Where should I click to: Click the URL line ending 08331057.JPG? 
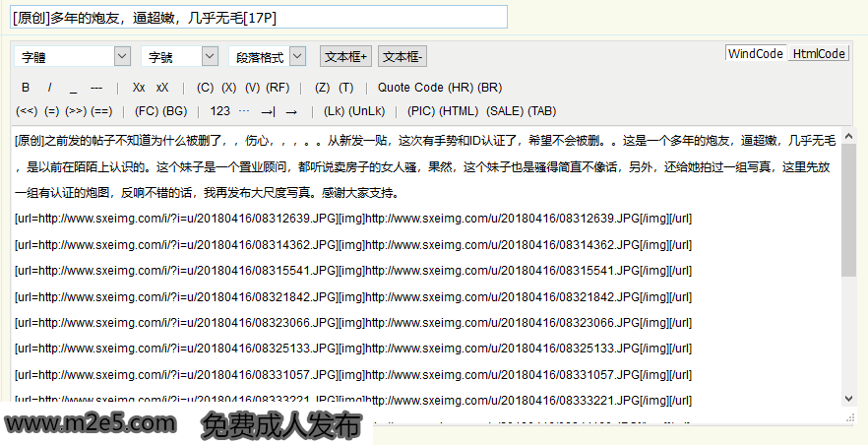(353, 375)
